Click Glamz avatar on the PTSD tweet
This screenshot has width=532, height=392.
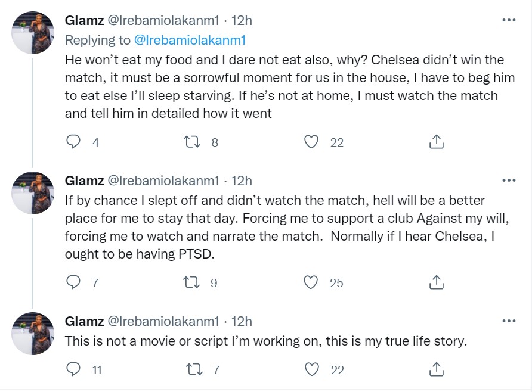pyautogui.click(x=33, y=192)
